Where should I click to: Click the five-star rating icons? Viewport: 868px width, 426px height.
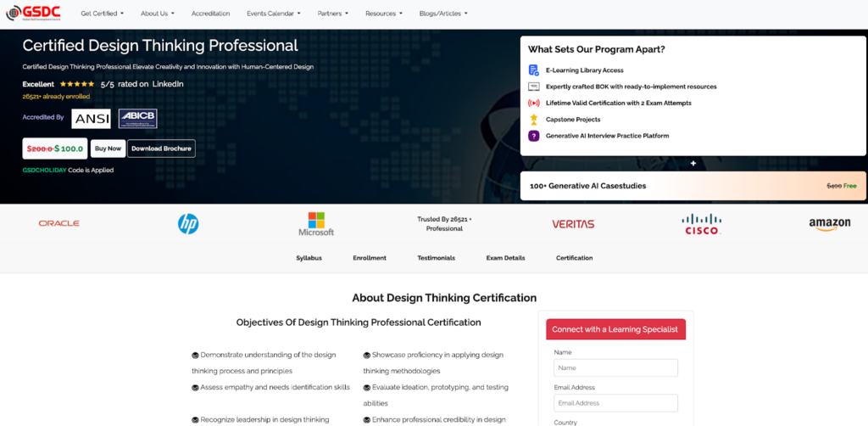pyautogui.click(x=77, y=84)
